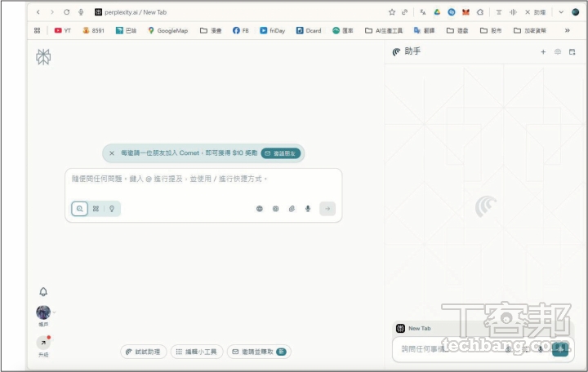The image size is (588, 372).
Task: Open the translate extension icon
Action: coord(423,12)
